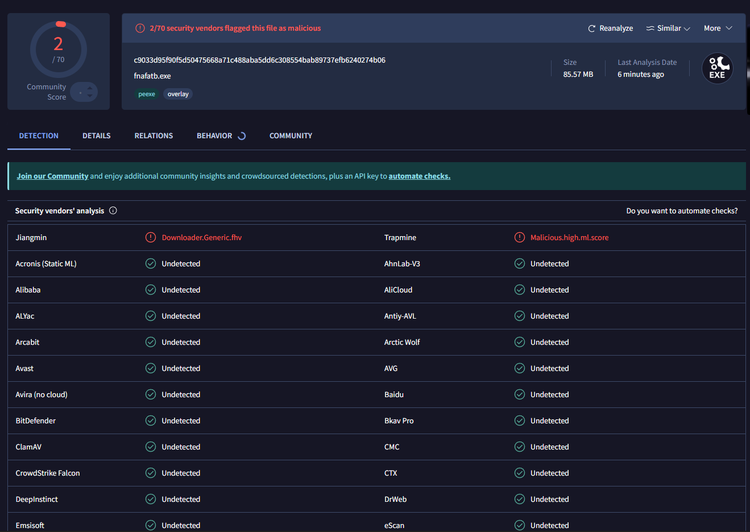Follow the automate checks link in the banner
750x532 pixels.
[419, 176]
